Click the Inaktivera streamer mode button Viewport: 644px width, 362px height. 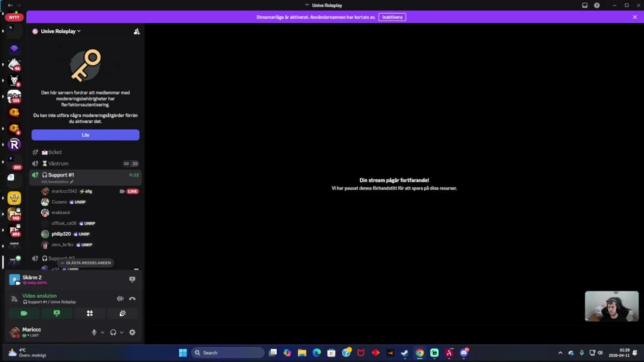pyautogui.click(x=392, y=17)
